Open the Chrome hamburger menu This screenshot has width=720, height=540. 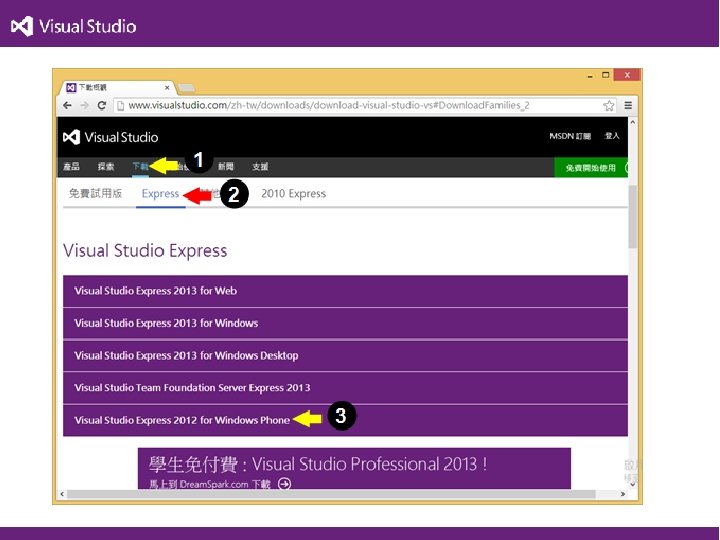tap(628, 105)
